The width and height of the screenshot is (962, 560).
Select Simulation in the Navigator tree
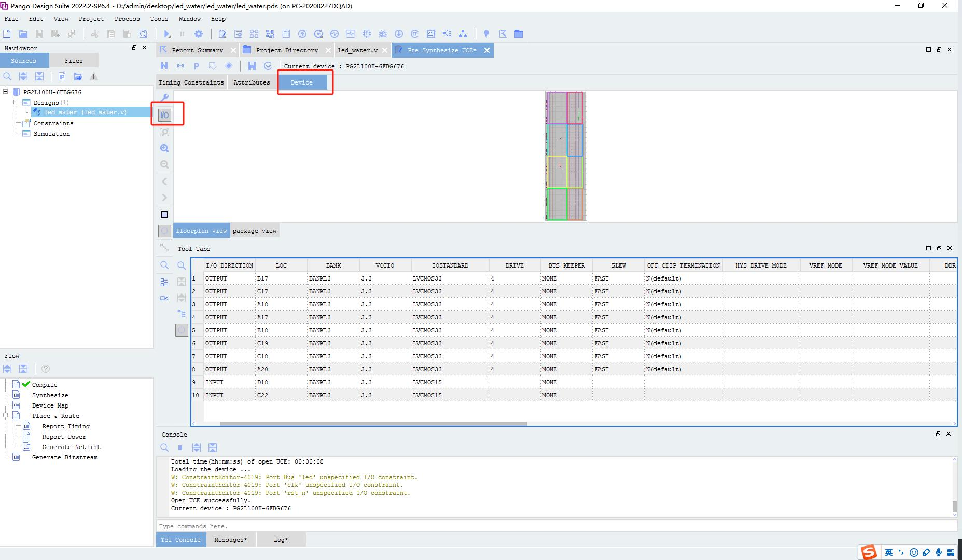pos(52,134)
